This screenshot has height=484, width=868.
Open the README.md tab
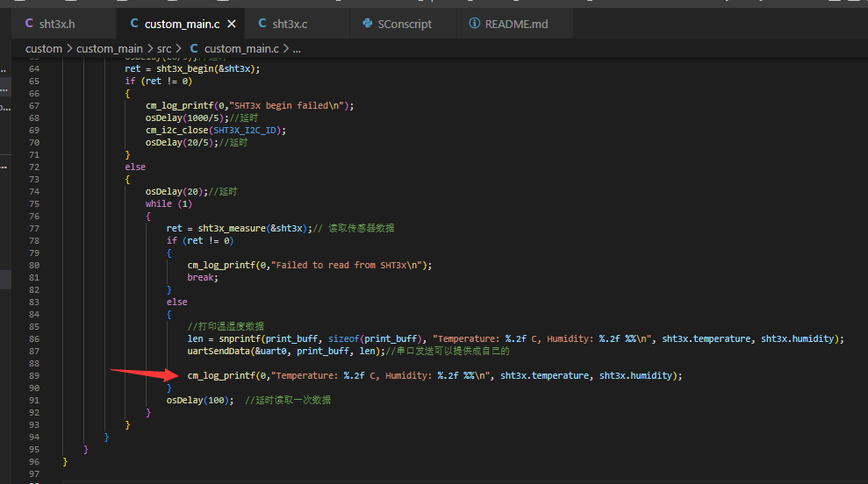pos(516,24)
